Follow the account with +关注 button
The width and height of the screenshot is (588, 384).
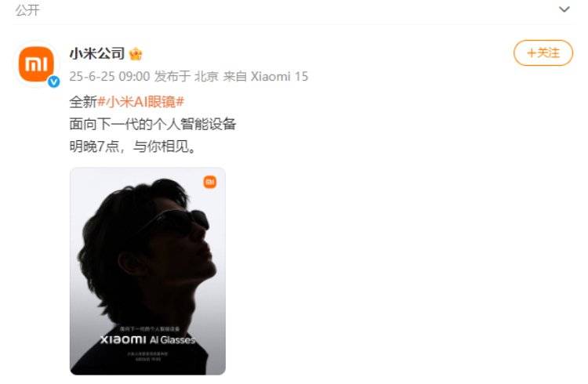543,53
